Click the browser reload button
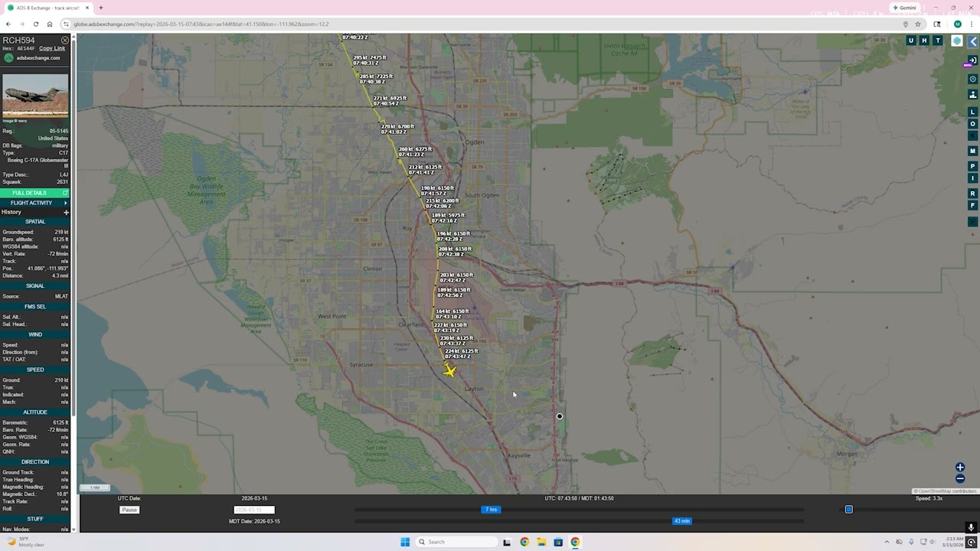 pyautogui.click(x=35, y=24)
